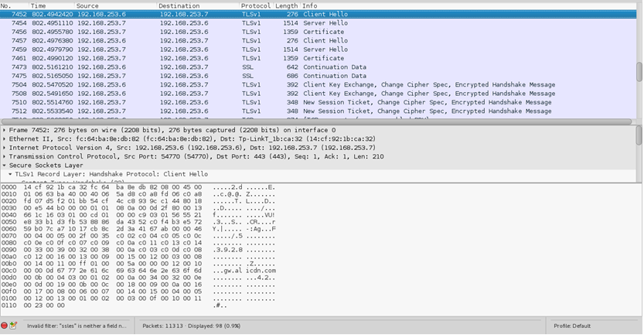Open expert info via red circle icon
Image resolution: width=644 pixels, height=335 pixels.
click(x=5, y=326)
